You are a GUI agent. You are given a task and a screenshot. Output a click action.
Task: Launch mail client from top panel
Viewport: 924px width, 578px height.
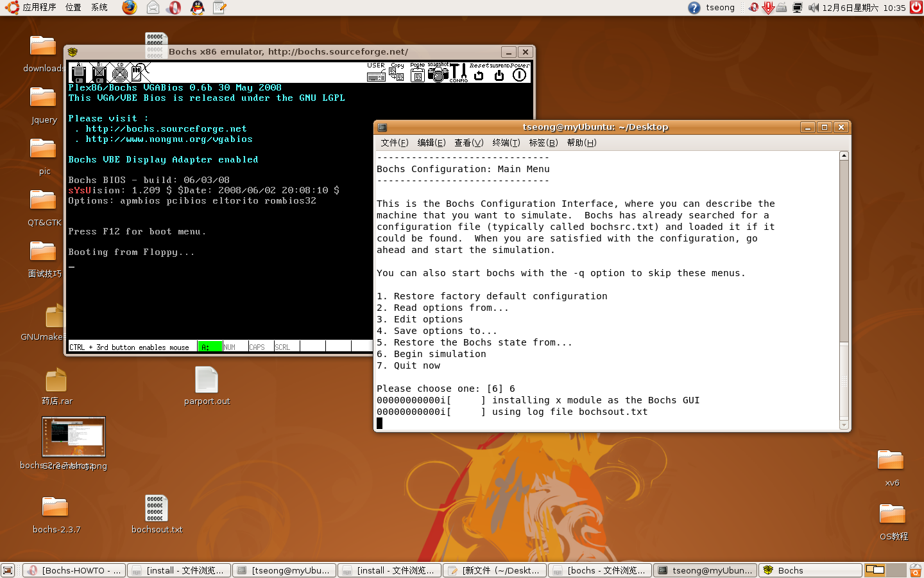(x=153, y=8)
